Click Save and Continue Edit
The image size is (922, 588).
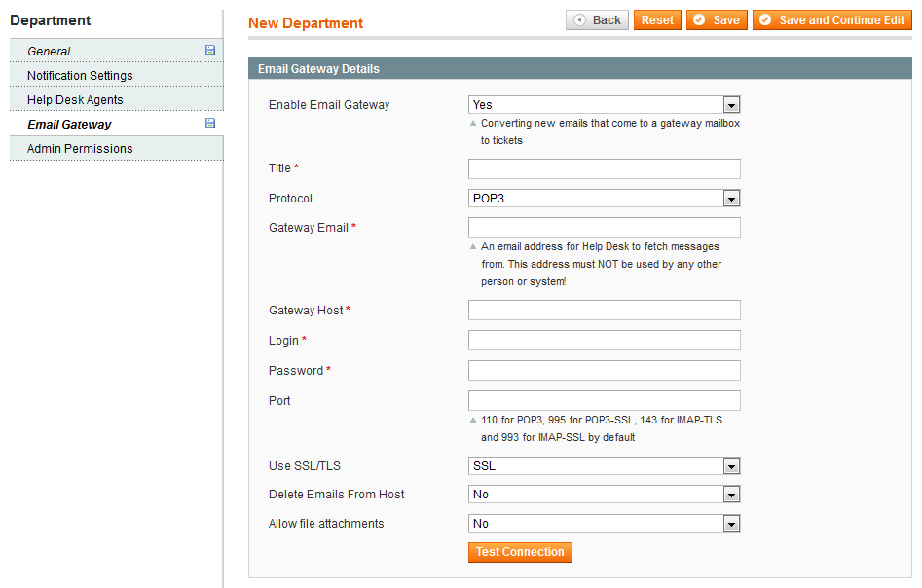[x=831, y=20]
